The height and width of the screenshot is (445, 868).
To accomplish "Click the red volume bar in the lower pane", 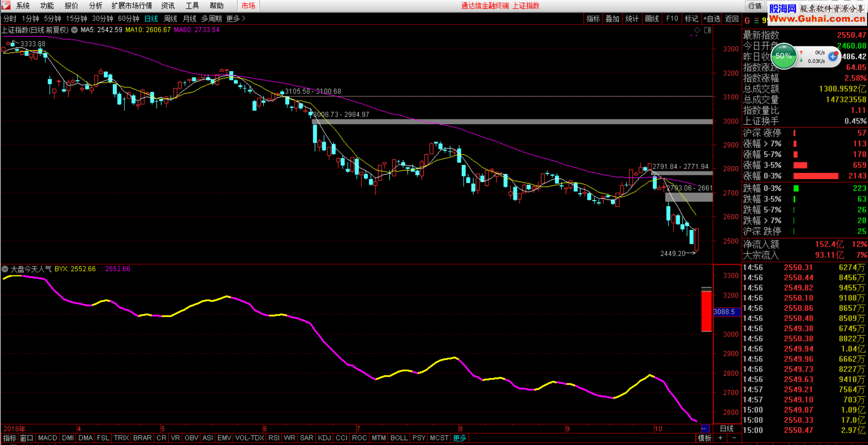I will pos(707,311).
